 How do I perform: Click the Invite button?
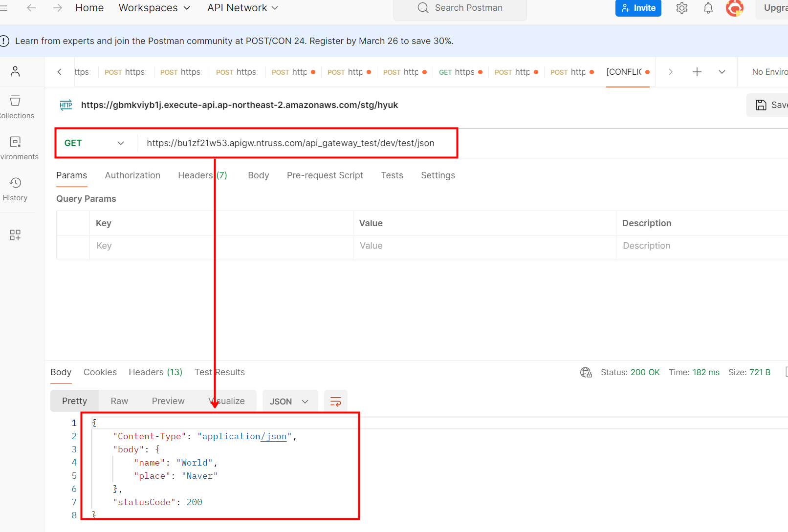[x=638, y=8]
